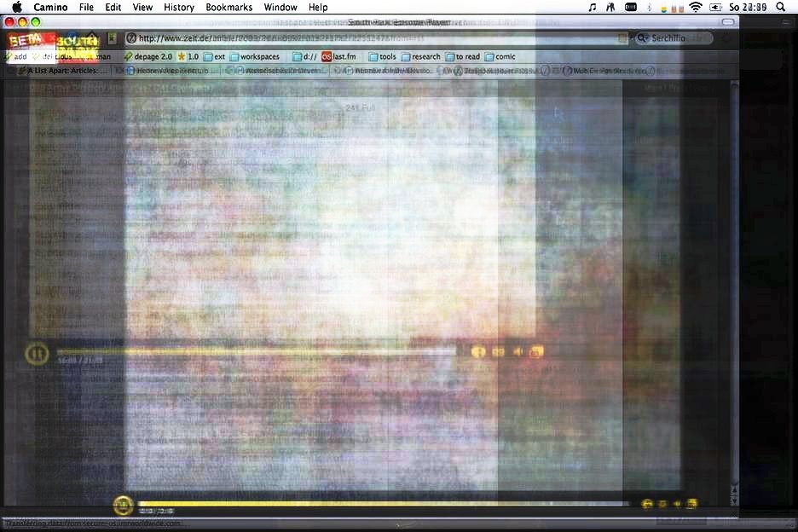
Task: Open the Apple menu
Action: point(17,7)
